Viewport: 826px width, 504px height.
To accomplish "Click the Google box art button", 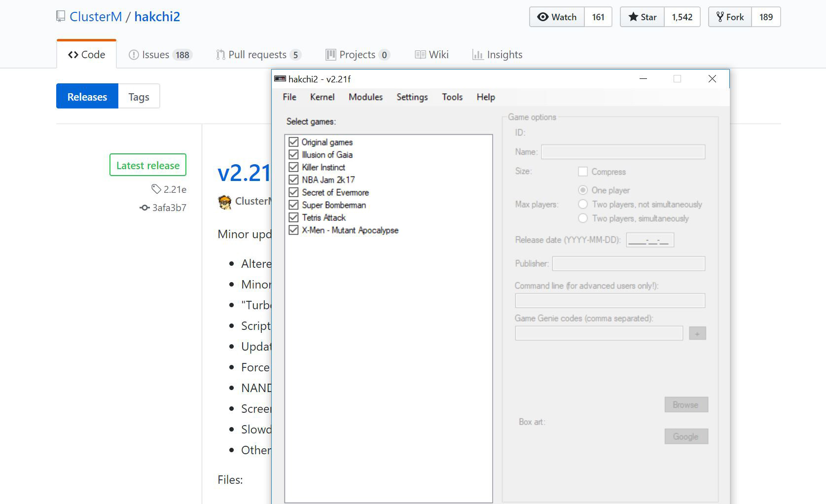I will click(x=686, y=436).
